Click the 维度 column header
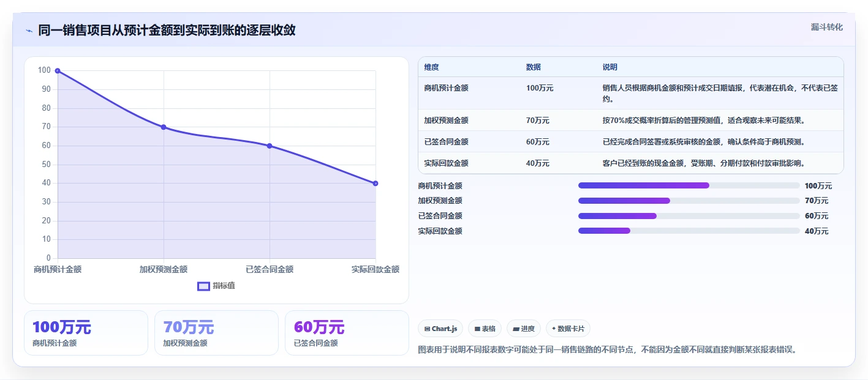 (x=431, y=67)
